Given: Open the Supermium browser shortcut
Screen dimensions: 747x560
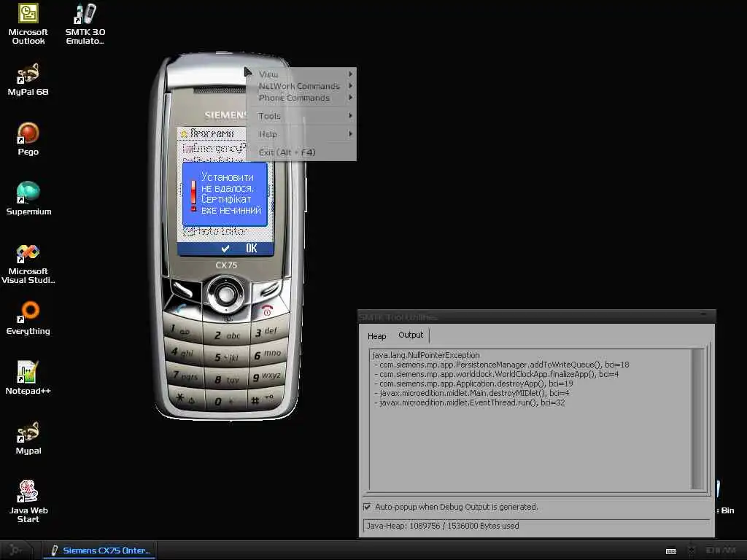Looking at the screenshot, I should pyautogui.click(x=28, y=198).
